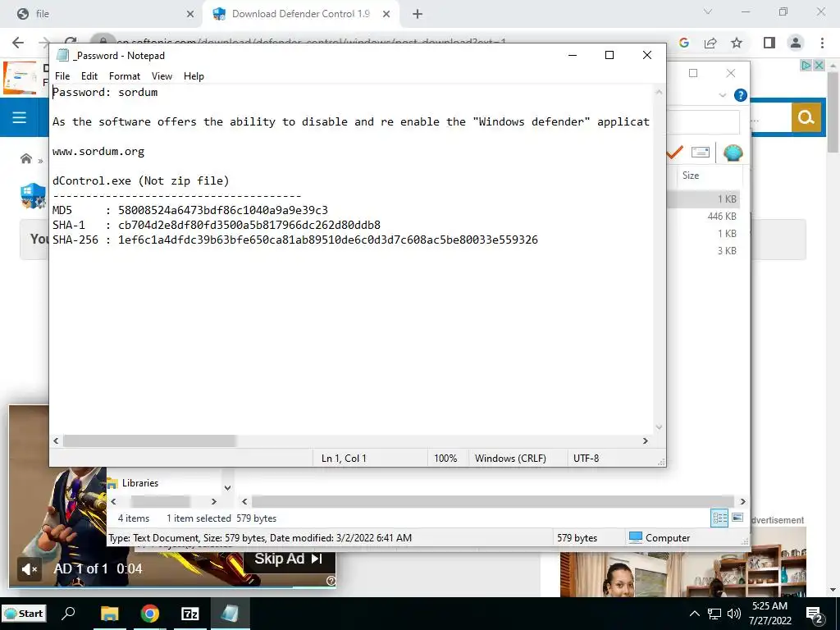Click the Start button
The height and width of the screenshot is (630, 840).
tap(24, 614)
